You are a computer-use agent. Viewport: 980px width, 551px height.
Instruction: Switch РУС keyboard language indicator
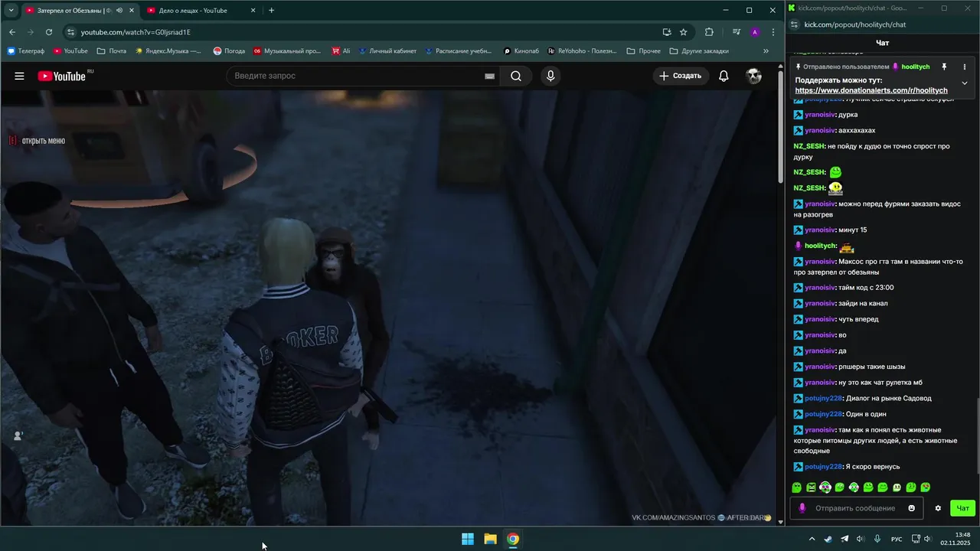click(896, 540)
